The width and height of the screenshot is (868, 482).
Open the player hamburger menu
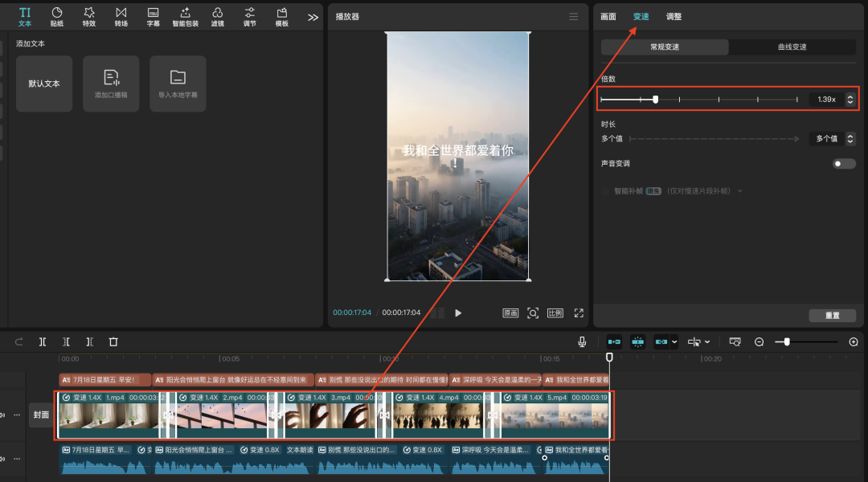pyautogui.click(x=573, y=17)
